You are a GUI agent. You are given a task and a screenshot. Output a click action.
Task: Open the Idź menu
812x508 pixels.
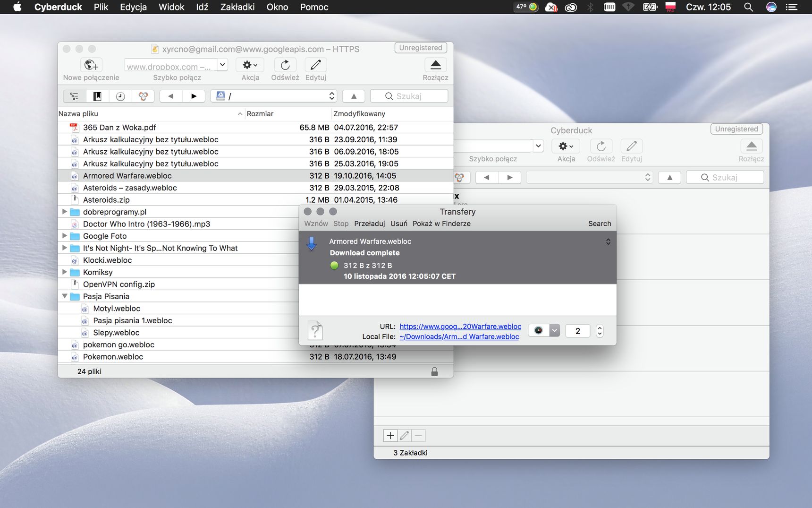(x=202, y=7)
